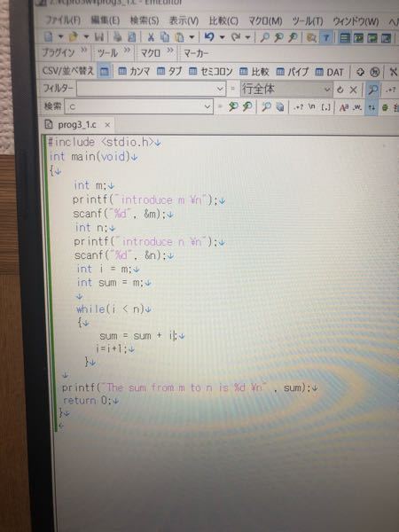Click the CSV plus icon after DAT

tap(360, 72)
